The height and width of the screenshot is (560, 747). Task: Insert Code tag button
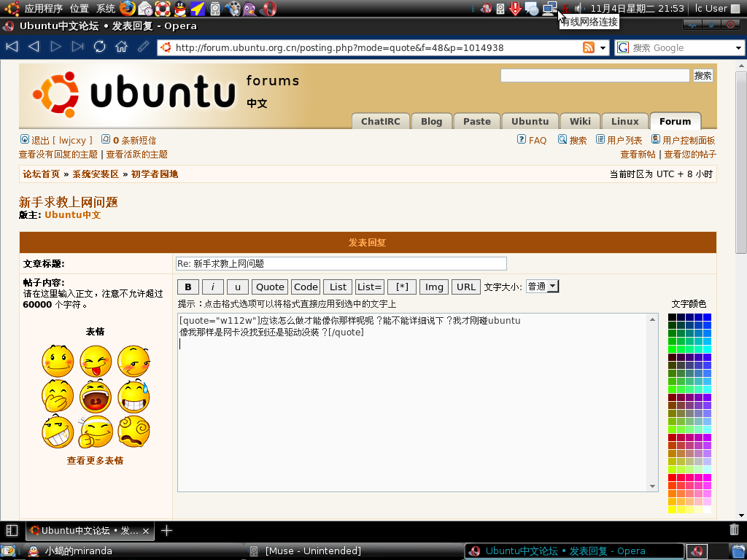[x=306, y=287]
